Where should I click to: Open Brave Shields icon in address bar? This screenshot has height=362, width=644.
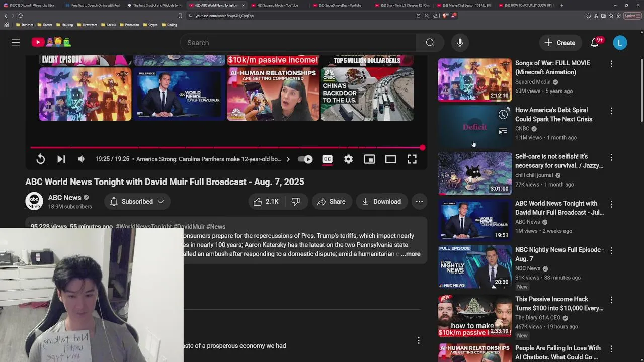445,16
